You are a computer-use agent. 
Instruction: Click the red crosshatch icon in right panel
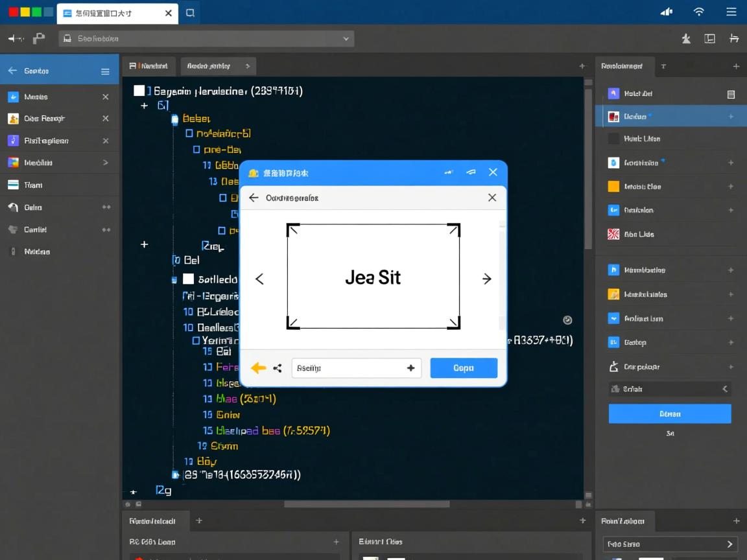click(x=613, y=234)
